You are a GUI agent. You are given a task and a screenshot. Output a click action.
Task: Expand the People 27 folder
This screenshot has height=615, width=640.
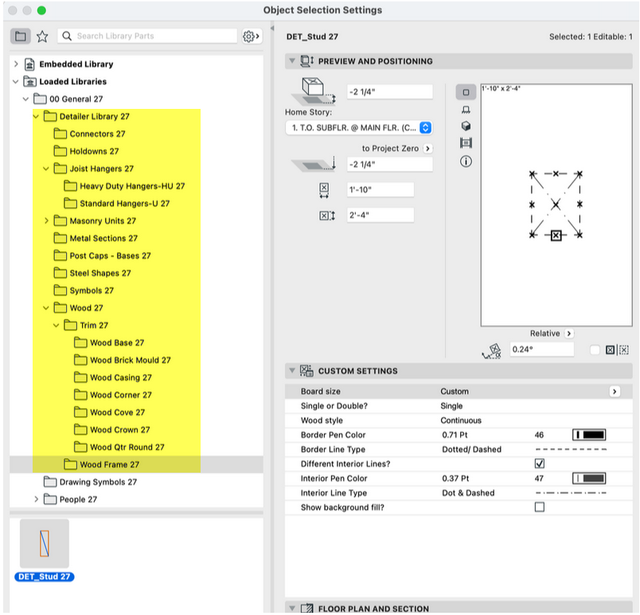click(x=36, y=499)
